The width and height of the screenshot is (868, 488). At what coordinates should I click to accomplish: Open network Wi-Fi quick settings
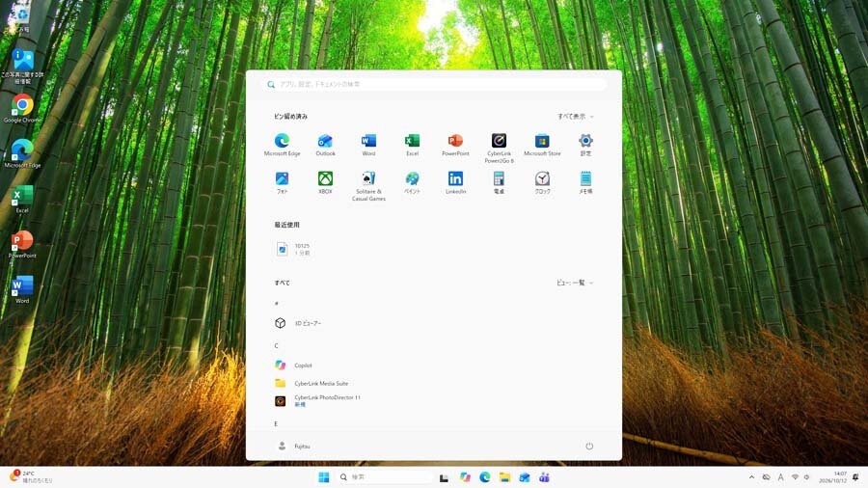point(795,477)
